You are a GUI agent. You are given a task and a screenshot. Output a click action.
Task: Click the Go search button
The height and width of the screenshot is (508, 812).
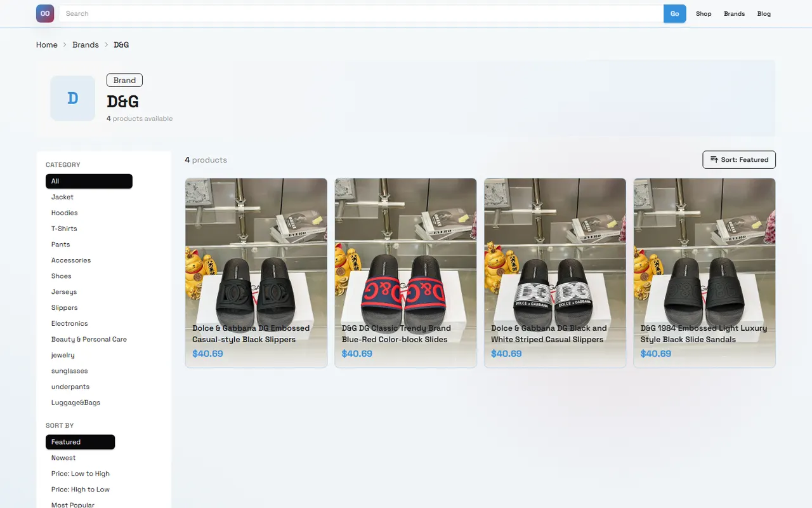(x=675, y=13)
